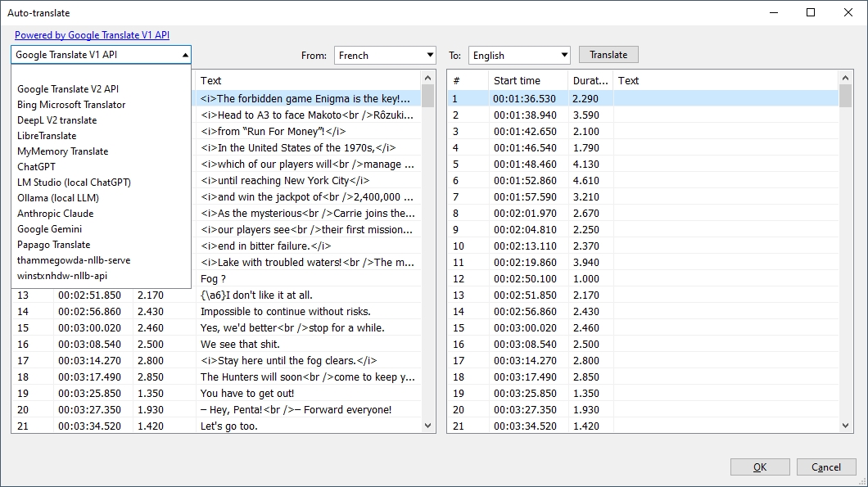Viewport: 868px width, 487px height.
Task: Select line 'until reaching New York City'
Action: tap(307, 180)
